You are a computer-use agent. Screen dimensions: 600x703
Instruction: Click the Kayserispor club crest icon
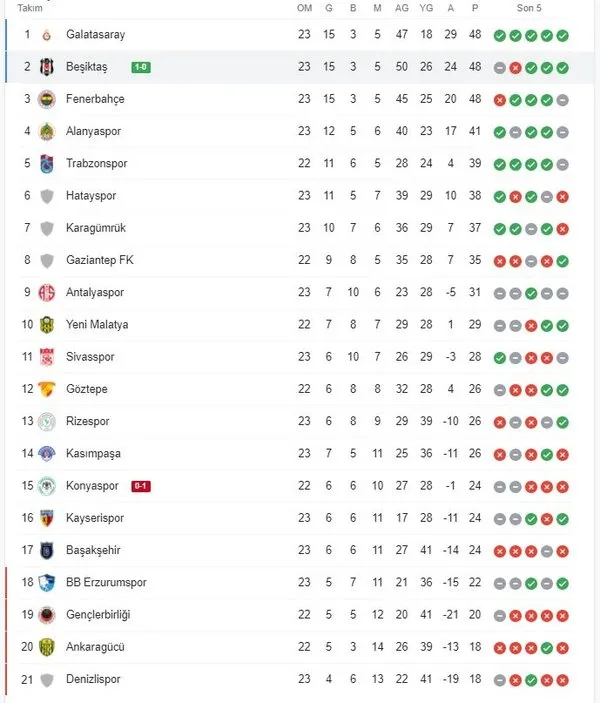click(46, 518)
